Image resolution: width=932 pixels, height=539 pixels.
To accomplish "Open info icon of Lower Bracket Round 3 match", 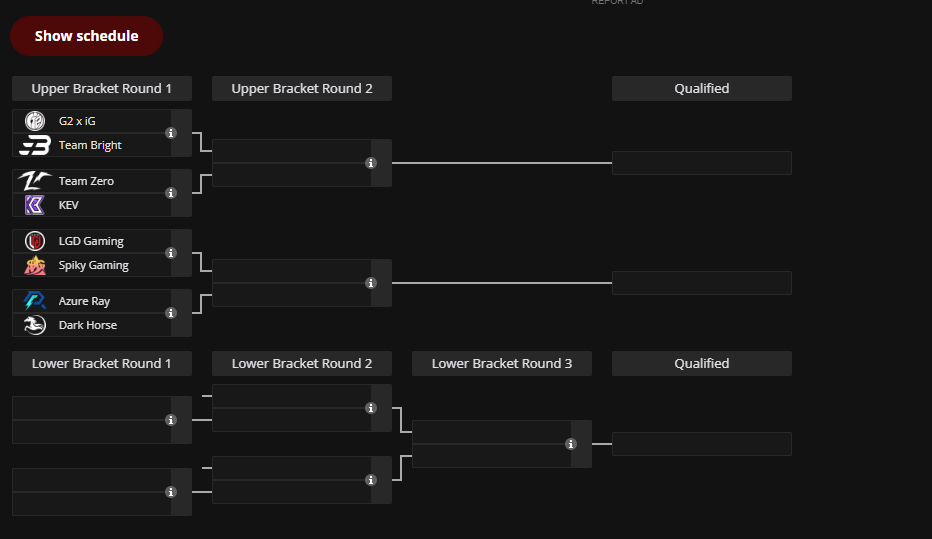I will coord(571,444).
